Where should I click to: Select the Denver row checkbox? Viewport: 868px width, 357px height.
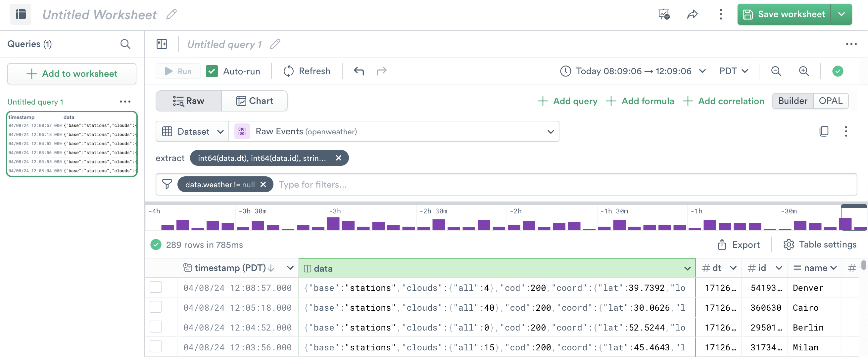tap(155, 287)
